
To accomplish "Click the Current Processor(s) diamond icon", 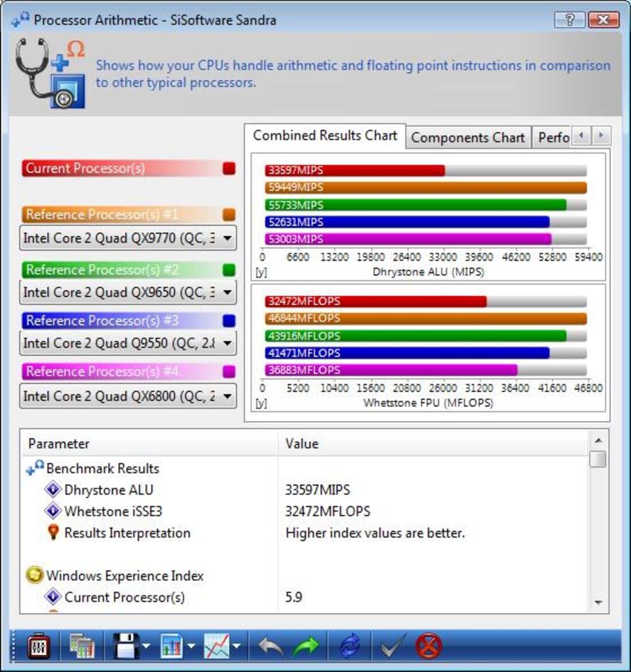I will (x=53, y=596).
